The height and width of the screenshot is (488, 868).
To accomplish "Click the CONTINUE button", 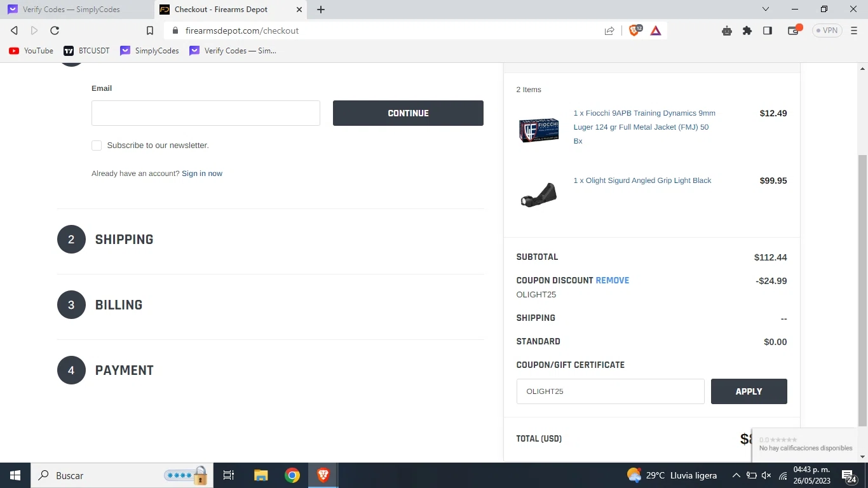I will point(408,113).
